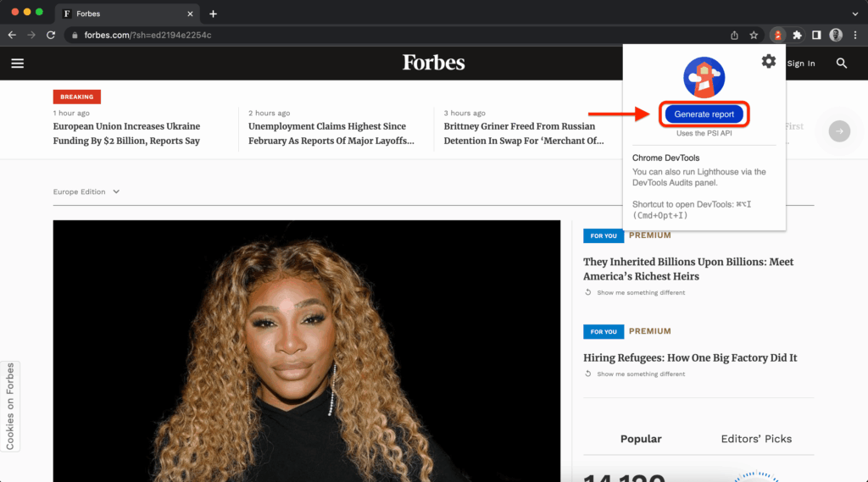
Task: Advance breaking news carousel with the arrow
Action: [x=839, y=131]
